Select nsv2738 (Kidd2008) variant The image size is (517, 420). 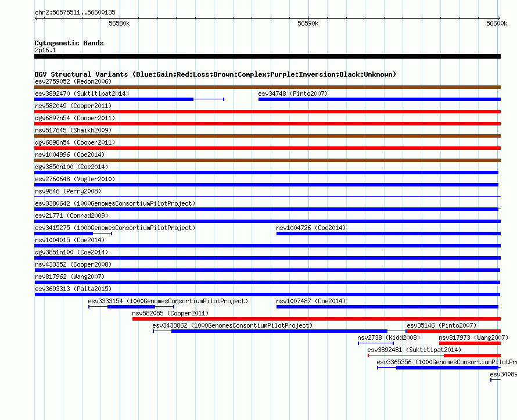click(x=376, y=343)
